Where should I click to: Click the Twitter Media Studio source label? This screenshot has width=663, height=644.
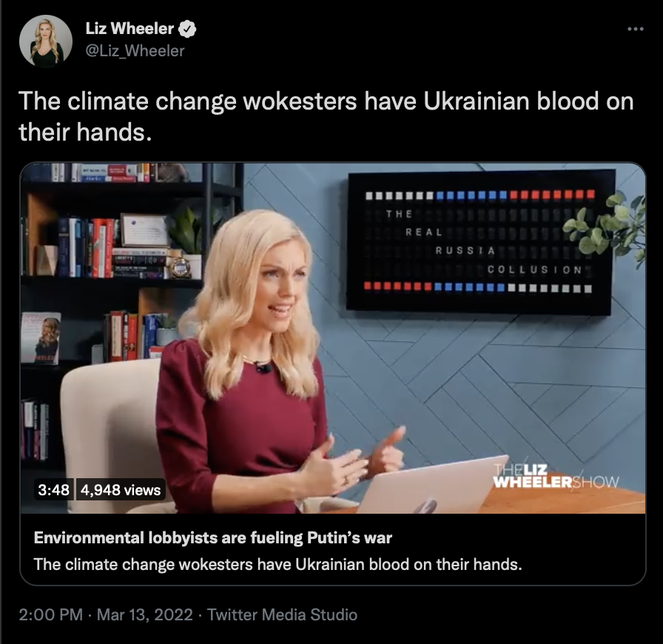[x=282, y=614]
